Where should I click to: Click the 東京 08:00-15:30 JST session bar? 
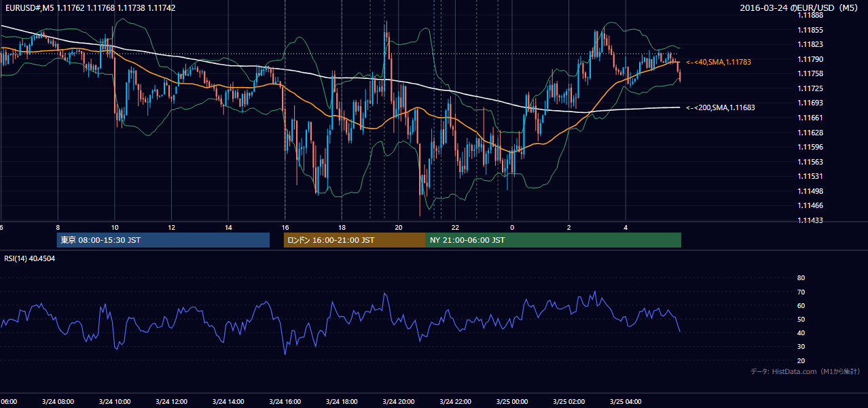click(163, 240)
